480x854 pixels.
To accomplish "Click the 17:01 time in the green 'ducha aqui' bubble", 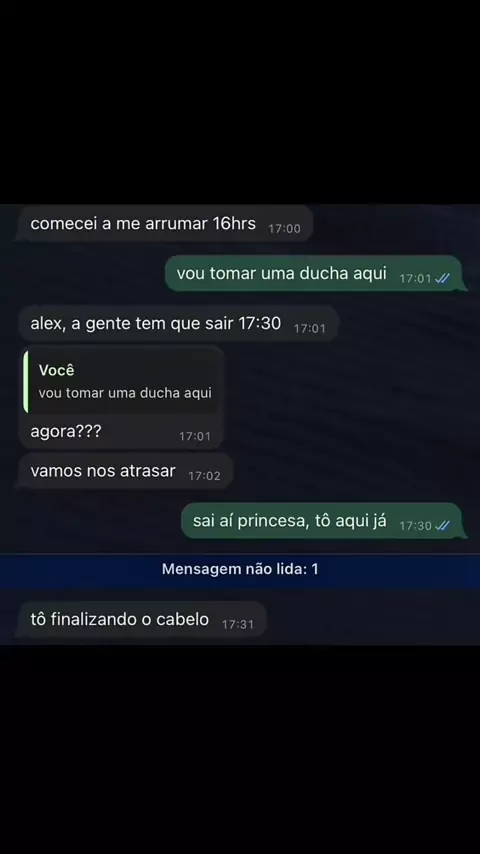I will (x=415, y=278).
